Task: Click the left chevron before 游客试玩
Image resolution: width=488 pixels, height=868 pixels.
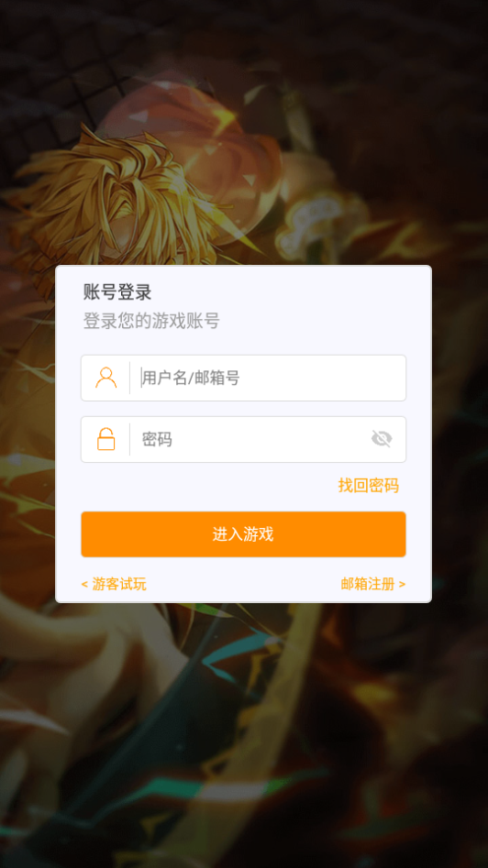Action: click(x=84, y=585)
